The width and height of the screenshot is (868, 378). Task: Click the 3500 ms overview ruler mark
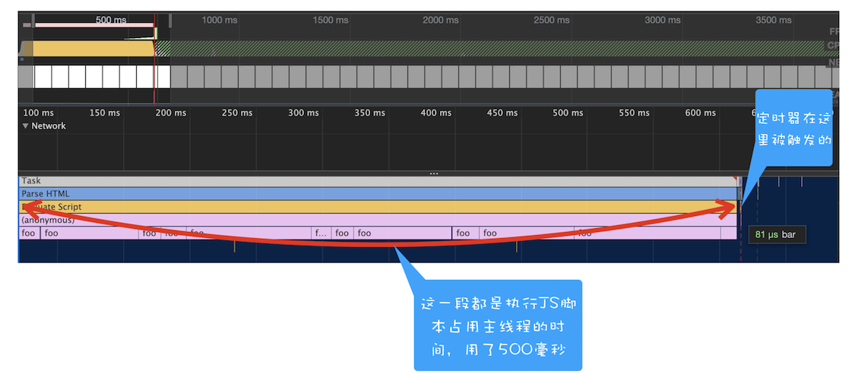coord(776,21)
